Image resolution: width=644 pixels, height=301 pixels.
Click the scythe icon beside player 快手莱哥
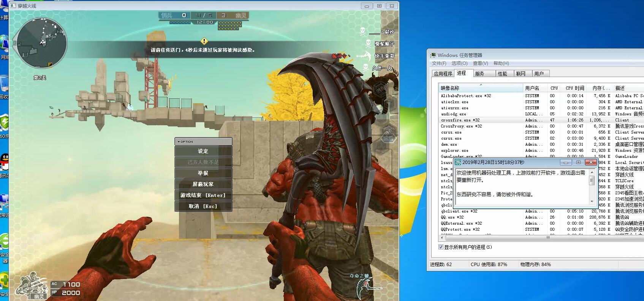click(x=364, y=56)
